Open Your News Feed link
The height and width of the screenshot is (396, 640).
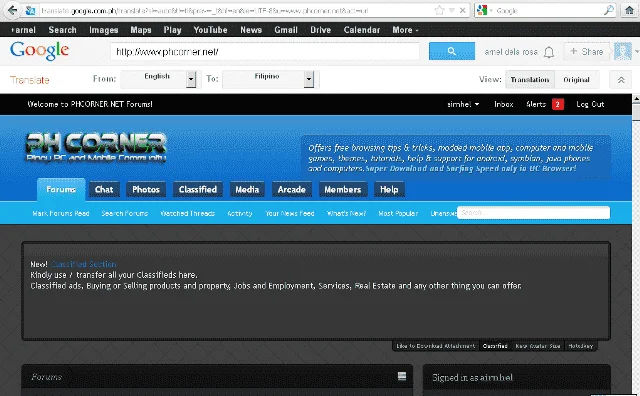pyautogui.click(x=290, y=213)
